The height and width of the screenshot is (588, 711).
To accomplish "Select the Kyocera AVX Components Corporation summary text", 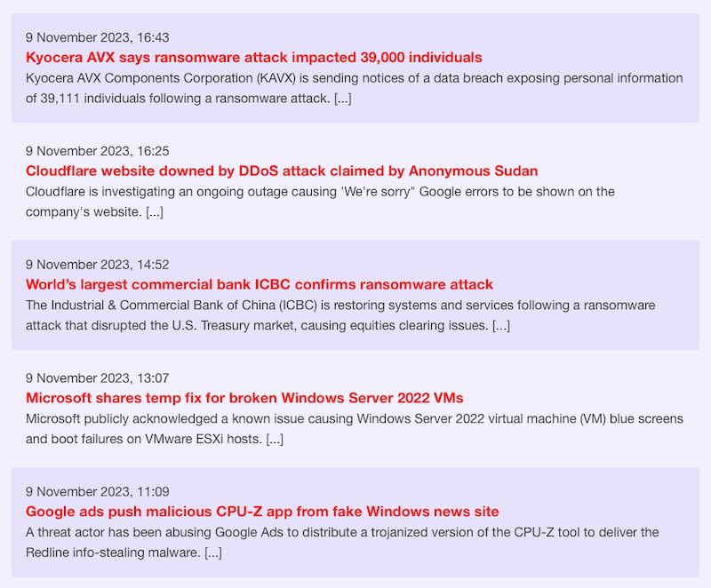I will pyautogui.click(x=354, y=88).
